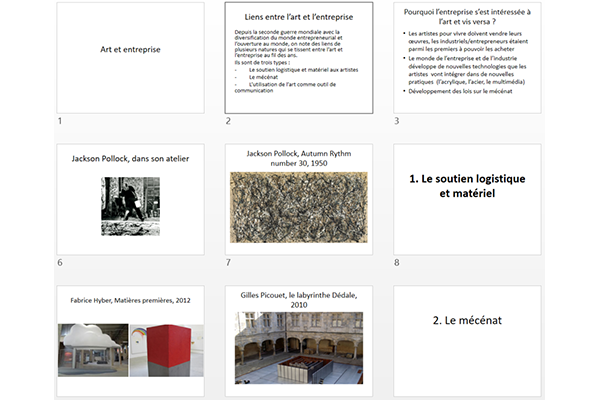The height and width of the screenshot is (400, 600).
Task: Select the 'Art et entreprise' title slide thumbnail
Action: (130, 58)
